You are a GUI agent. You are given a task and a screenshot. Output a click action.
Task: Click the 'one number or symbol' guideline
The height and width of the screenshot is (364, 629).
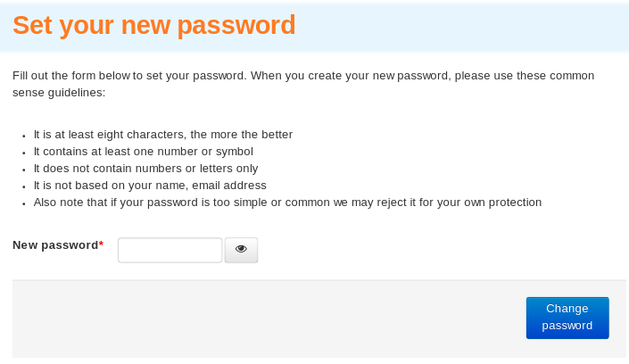point(144,152)
